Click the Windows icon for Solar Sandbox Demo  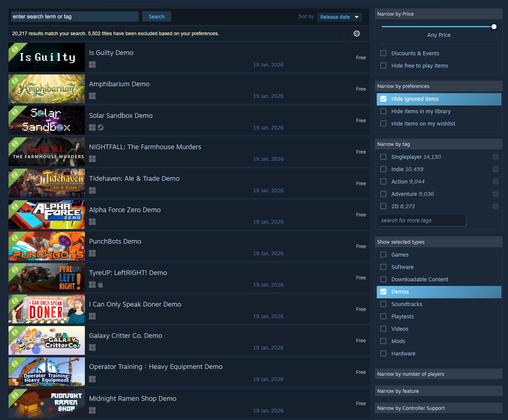[92, 127]
